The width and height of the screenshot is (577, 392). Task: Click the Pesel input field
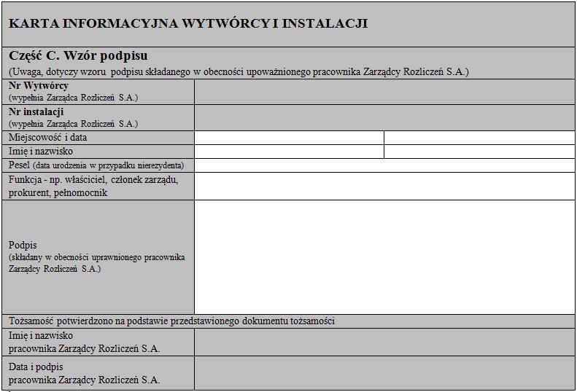click(384, 165)
